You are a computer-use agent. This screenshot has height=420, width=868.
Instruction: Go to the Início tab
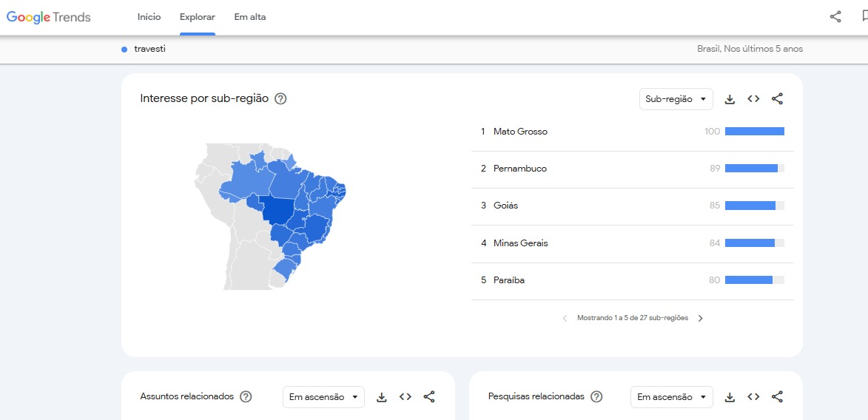pos(149,17)
